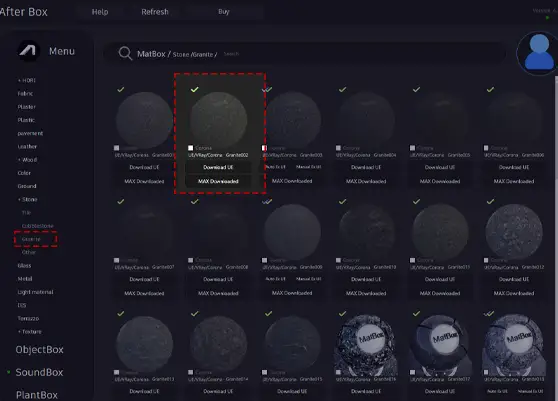Collapse the Stone category
Image resolution: width=558 pixels, height=401 pixels.
pos(27,199)
